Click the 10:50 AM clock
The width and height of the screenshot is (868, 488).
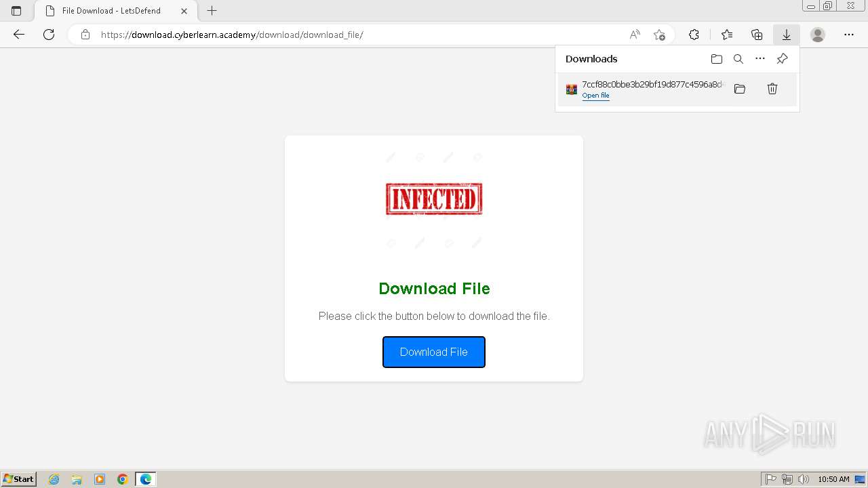click(x=833, y=479)
